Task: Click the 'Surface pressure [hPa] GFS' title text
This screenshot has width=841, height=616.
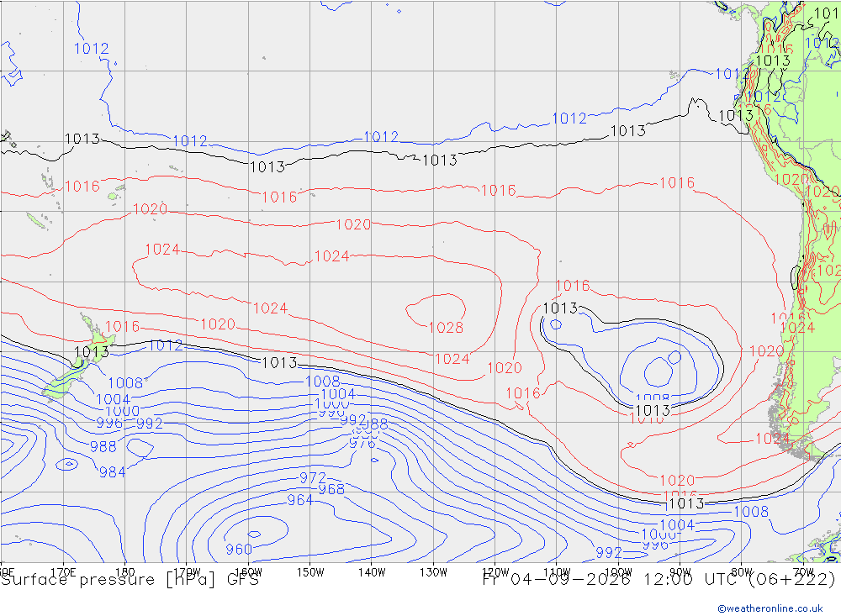Action: 130,580
